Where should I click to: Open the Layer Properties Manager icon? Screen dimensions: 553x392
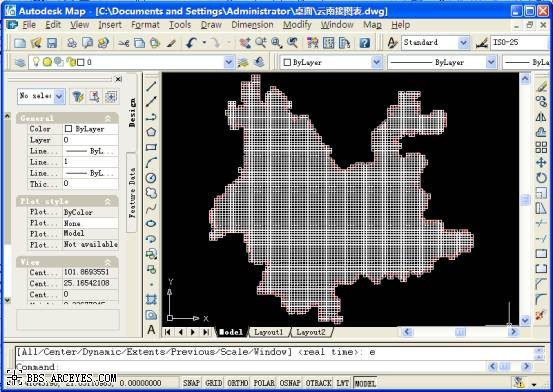click(20, 62)
